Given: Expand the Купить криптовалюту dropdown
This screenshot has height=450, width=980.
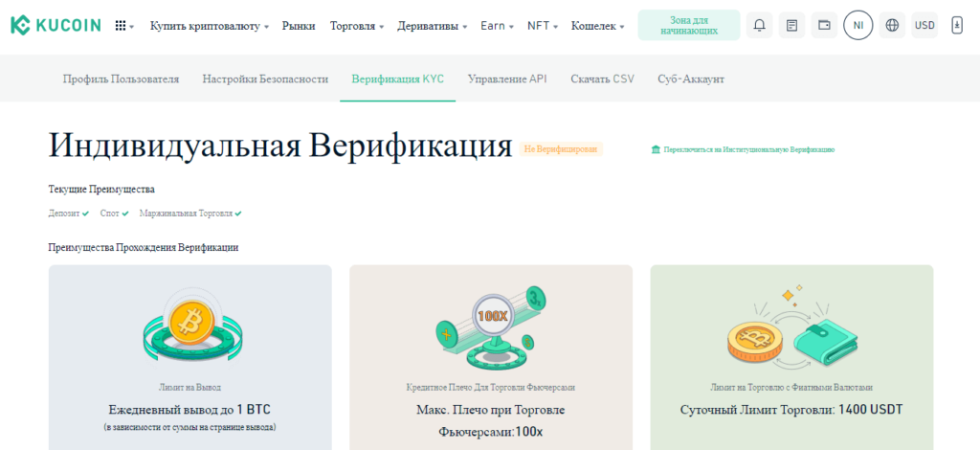Looking at the screenshot, I should pos(209,26).
